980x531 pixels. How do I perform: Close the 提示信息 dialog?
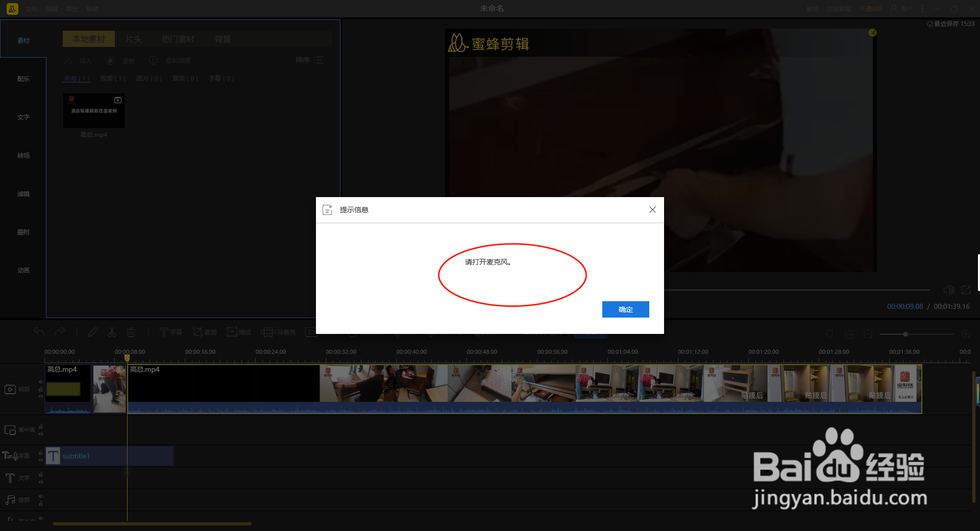click(x=652, y=210)
